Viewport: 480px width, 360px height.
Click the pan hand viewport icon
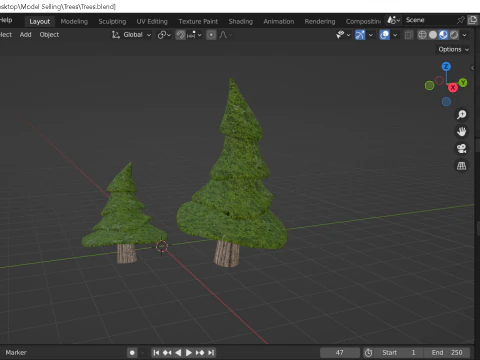462,132
